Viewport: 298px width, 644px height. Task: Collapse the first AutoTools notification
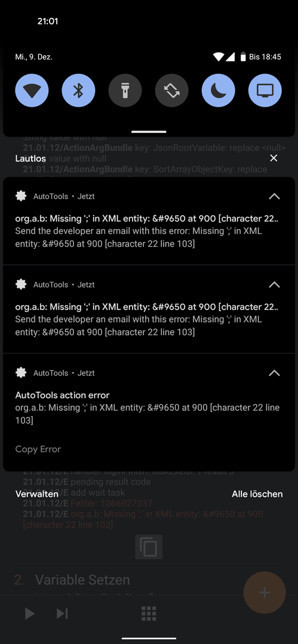(x=274, y=196)
